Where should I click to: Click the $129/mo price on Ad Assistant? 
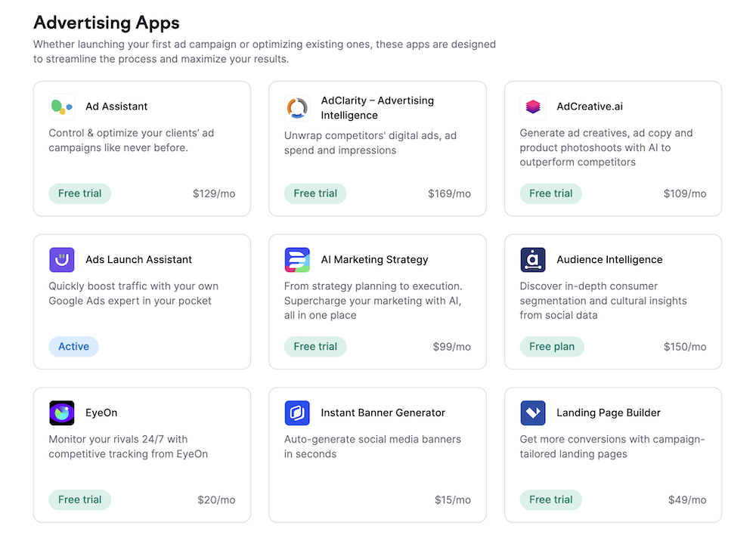point(215,193)
